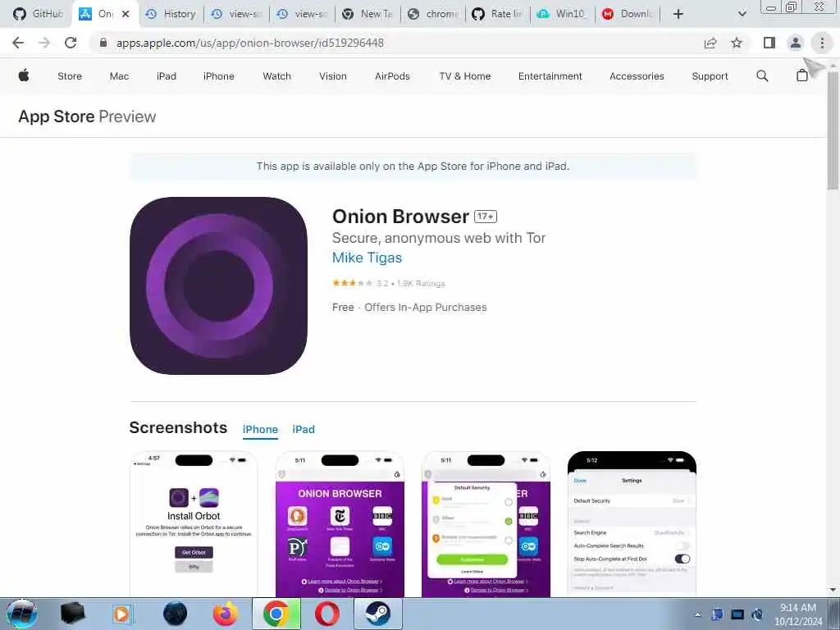The image size is (840, 630).
Task: Open Chrome side panel icon
Action: [769, 43]
